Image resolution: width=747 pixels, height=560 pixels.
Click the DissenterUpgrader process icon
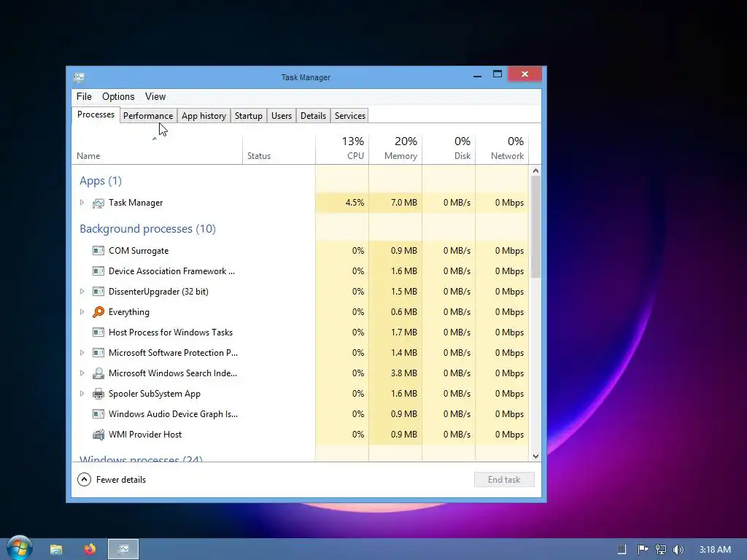[98, 292]
